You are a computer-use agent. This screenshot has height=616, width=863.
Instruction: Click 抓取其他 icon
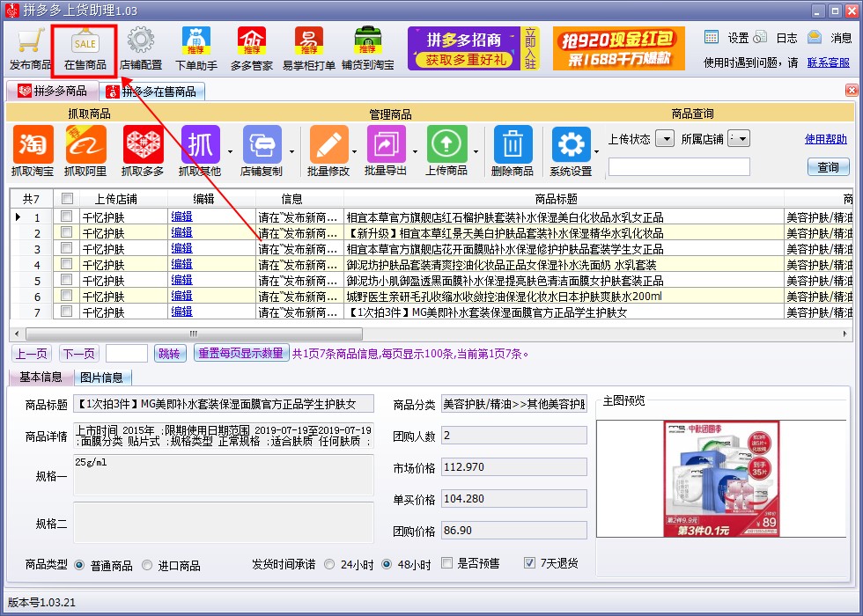(x=200, y=150)
